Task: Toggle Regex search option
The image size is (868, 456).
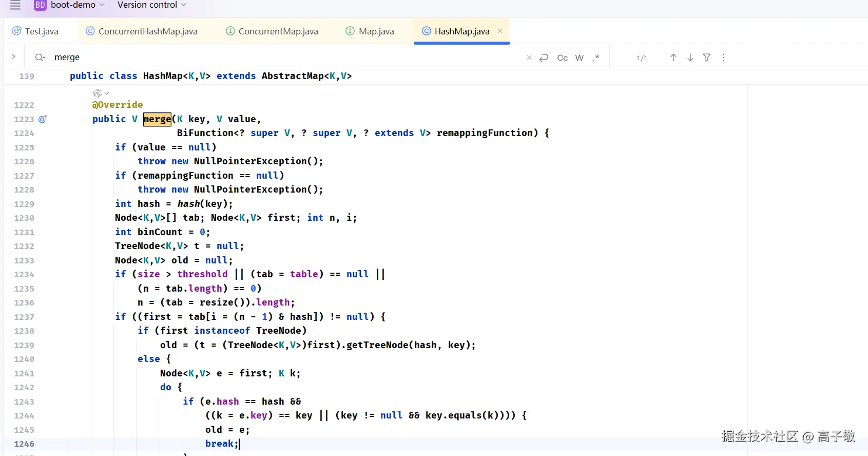Action: [x=596, y=58]
